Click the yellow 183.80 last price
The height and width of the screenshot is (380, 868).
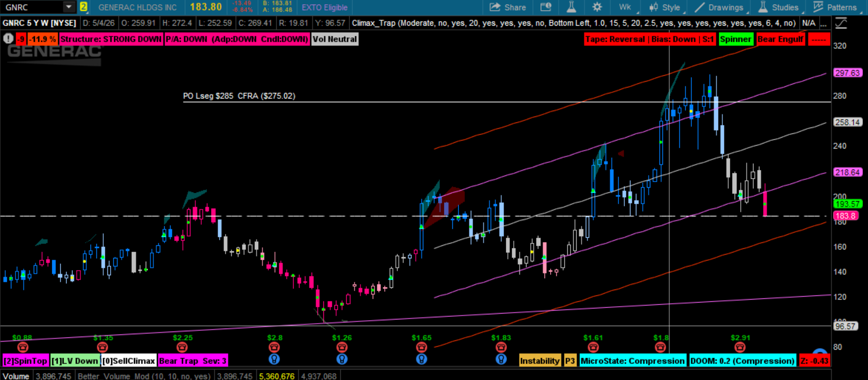[x=206, y=7]
